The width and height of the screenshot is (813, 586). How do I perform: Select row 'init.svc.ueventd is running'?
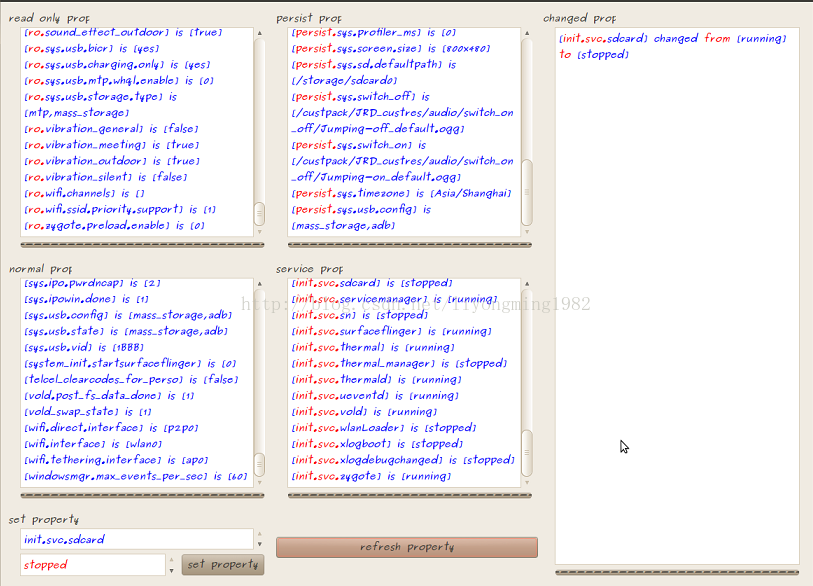click(375, 396)
